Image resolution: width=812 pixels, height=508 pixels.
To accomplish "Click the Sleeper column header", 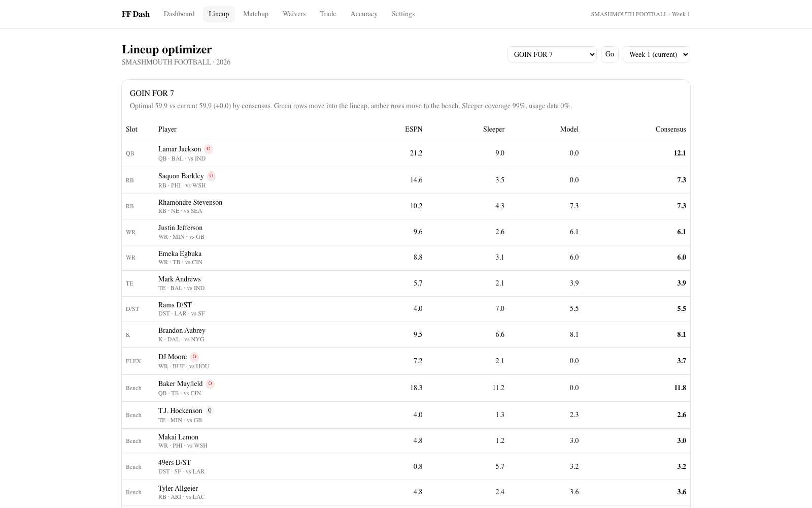I will 493,130.
